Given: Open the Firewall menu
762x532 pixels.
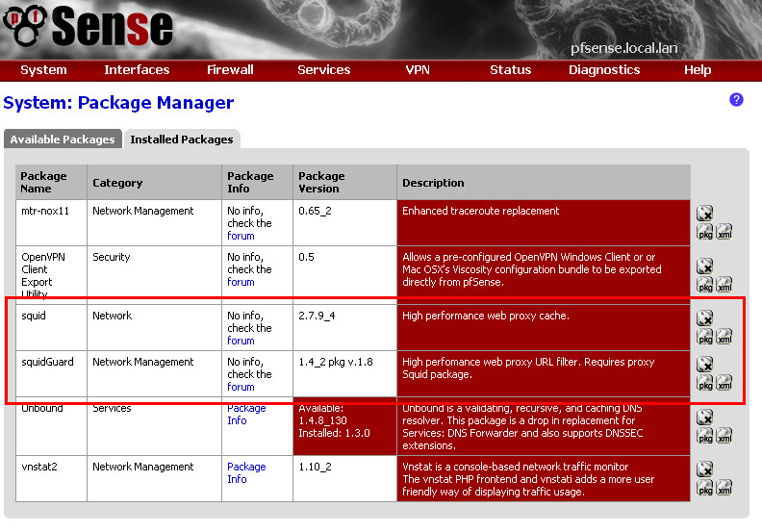Looking at the screenshot, I should tap(230, 70).
